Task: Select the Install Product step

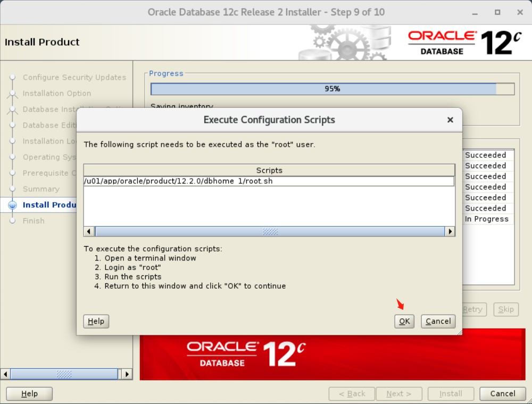Action: click(49, 205)
